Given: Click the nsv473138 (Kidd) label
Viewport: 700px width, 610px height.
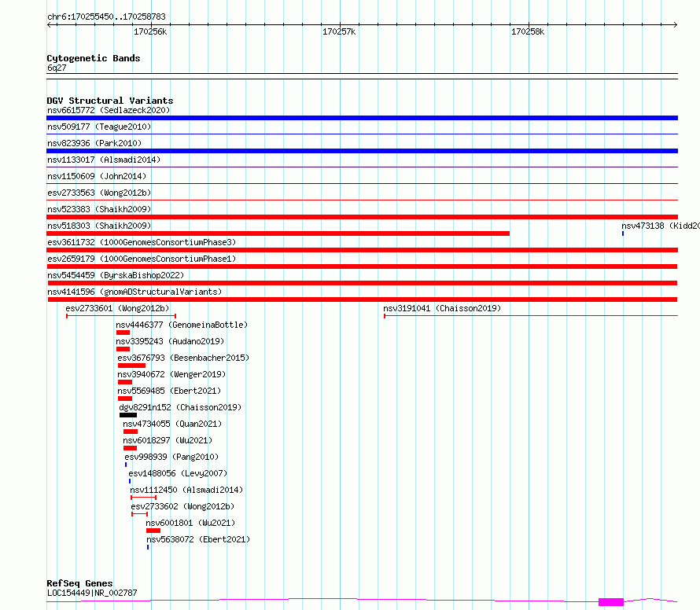Looking at the screenshot, I should point(661,226).
